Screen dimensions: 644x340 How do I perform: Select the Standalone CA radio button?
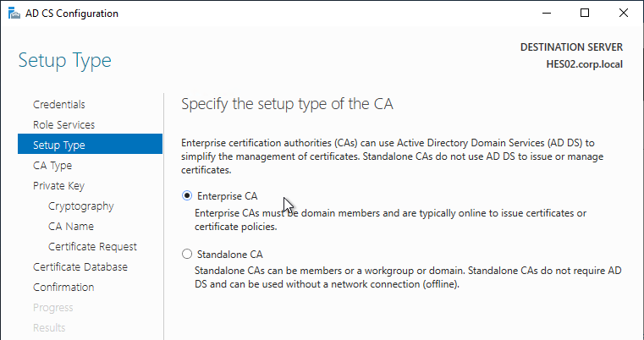click(x=187, y=255)
